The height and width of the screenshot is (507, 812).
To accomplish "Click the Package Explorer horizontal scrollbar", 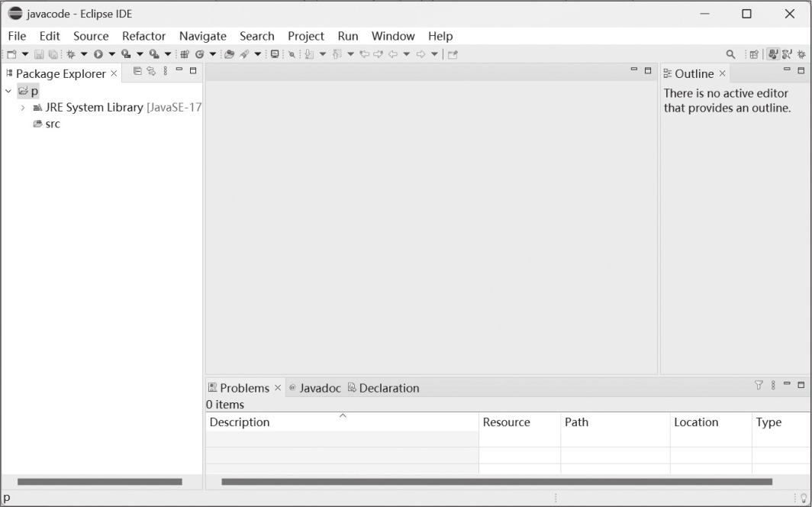I will (100, 482).
